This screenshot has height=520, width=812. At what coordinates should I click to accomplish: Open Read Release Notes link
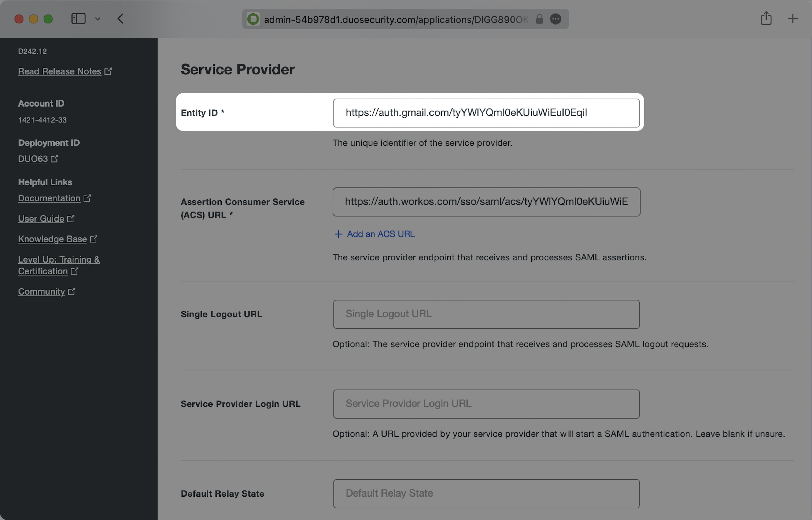click(x=60, y=71)
